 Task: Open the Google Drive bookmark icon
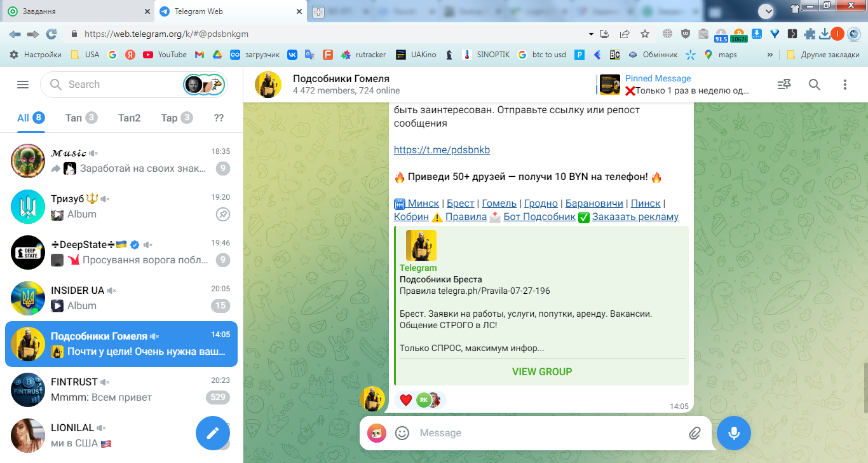(x=217, y=55)
